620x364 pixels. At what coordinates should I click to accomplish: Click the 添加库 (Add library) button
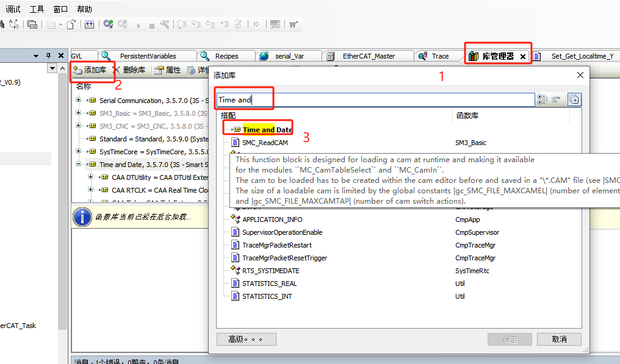(90, 70)
